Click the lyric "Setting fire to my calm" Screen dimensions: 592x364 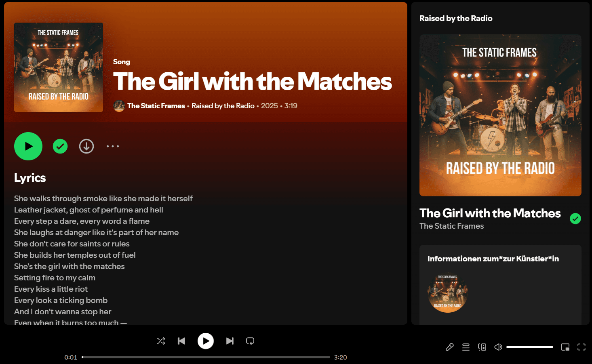(x=55, y=278)
